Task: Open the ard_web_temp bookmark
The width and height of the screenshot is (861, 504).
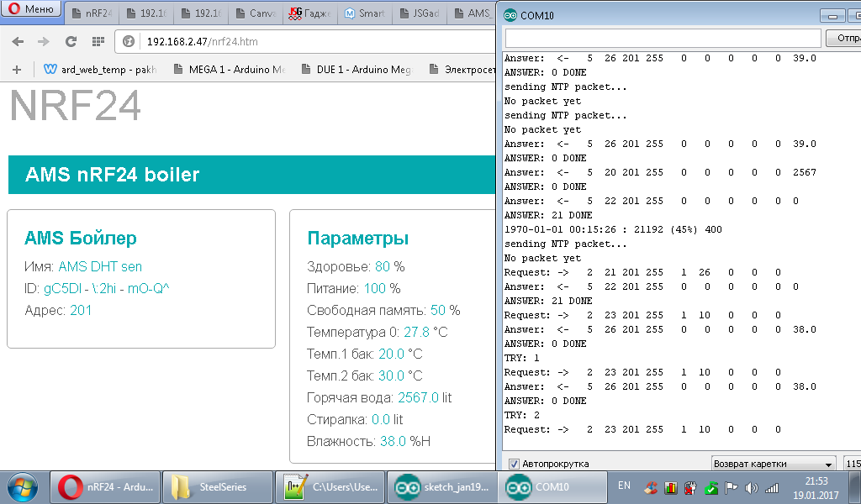Action: 100,70
